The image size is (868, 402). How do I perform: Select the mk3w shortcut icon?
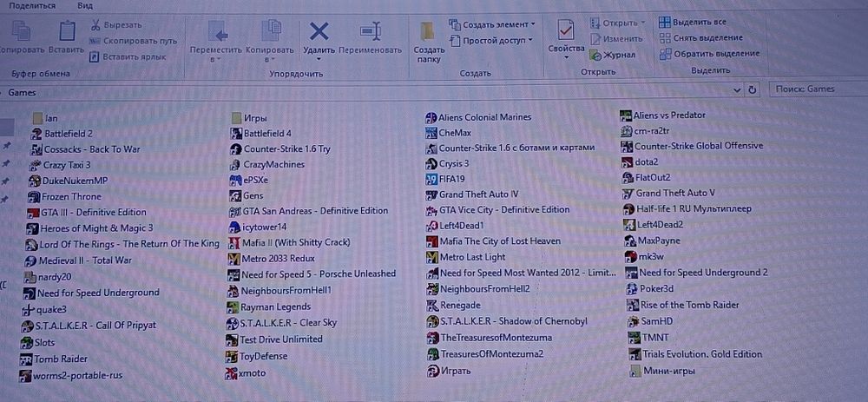coord(630,257)
